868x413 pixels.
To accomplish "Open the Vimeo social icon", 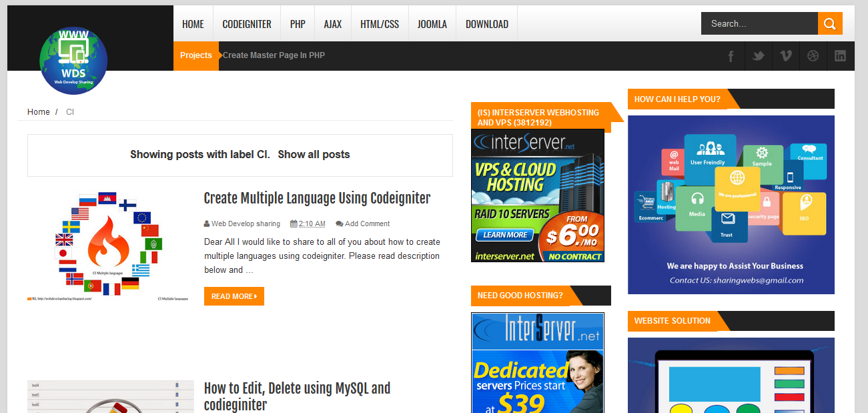I will tap(785, 56).
